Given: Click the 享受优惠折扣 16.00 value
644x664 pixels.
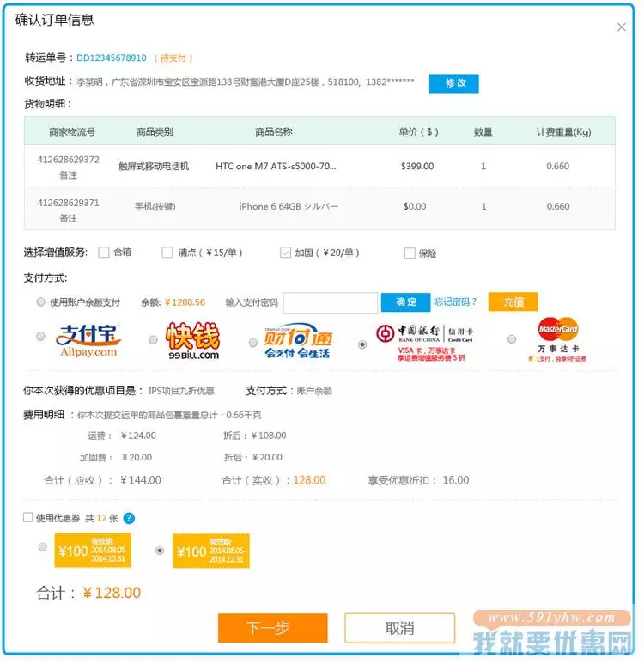Looking at the screenshot, I should (456, 480).
